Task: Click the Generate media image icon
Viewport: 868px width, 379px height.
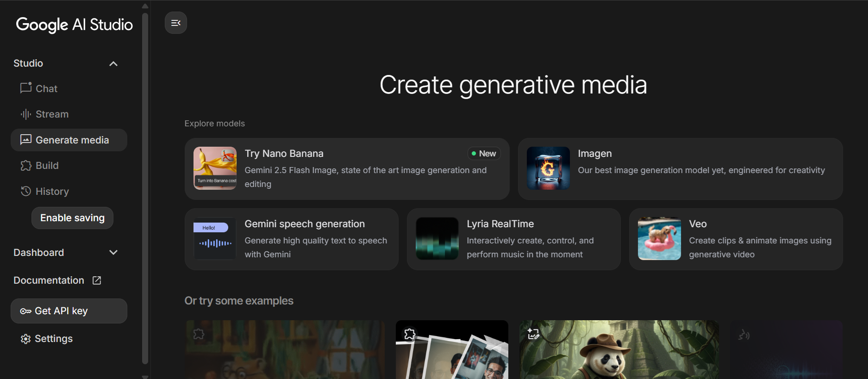Action: (x=26, y=140)
